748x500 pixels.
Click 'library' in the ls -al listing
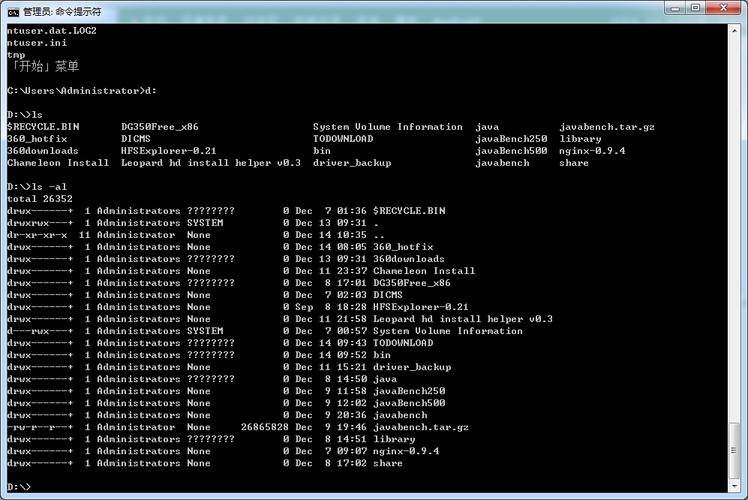coord(394,439)
